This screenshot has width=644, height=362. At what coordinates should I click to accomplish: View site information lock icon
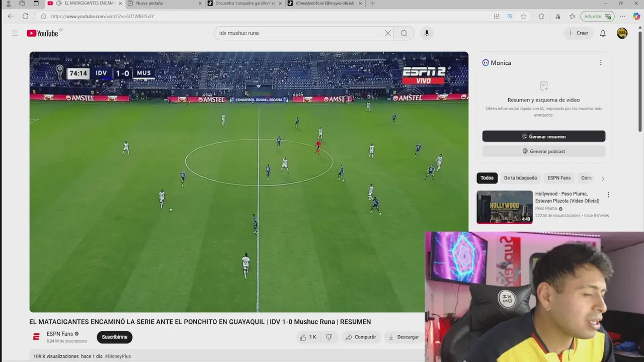coord(43,16)
